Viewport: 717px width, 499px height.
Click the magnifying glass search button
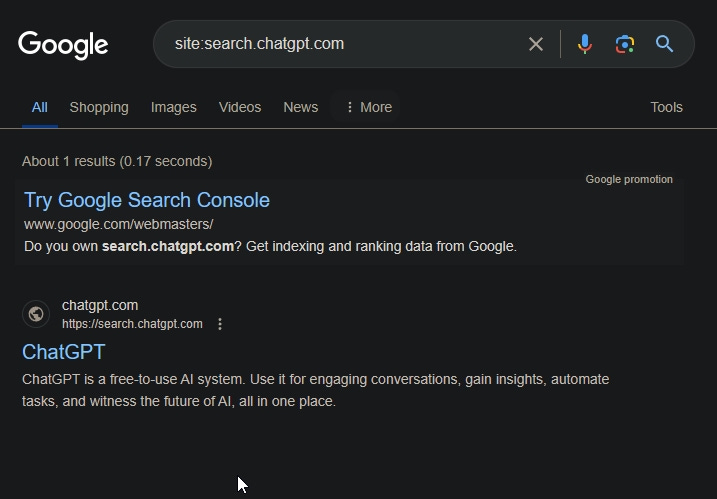(664, 44)
